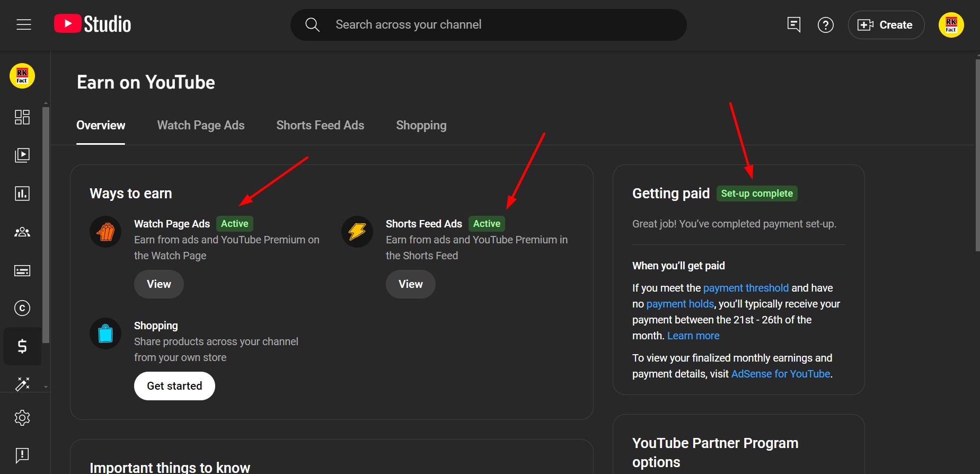The image size is (980, 474).
Task: Click the channel avatar in the sidebar
Action: (x=22, y=76)
